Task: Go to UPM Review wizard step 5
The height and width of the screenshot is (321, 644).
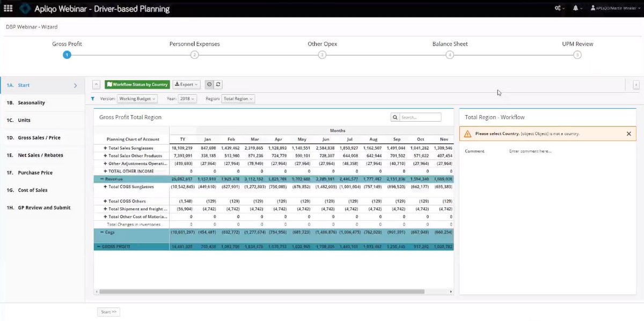Action: 577,55
